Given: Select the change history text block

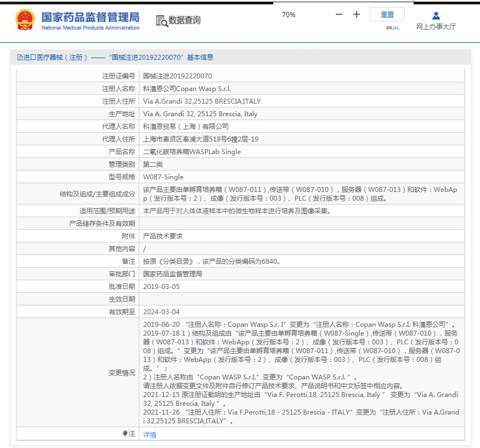Looking at the screenshot, I should pyautogui.click(x=302, y=372).
